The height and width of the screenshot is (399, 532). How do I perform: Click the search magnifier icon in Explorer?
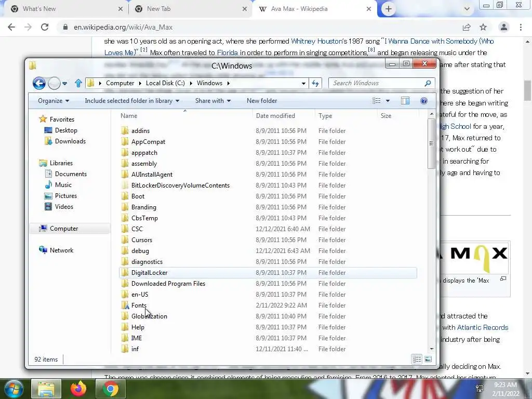pyautogui.click(x=428, y=83)
